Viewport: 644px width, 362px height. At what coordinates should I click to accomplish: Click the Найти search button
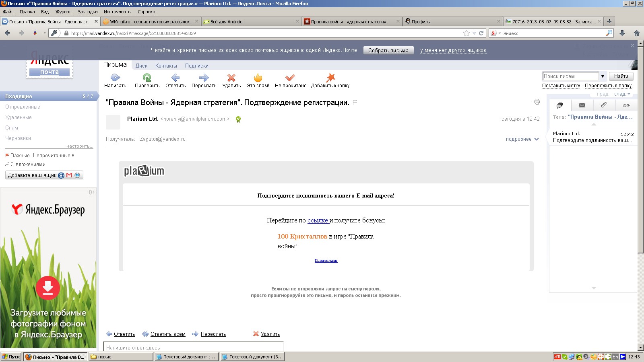621,76
